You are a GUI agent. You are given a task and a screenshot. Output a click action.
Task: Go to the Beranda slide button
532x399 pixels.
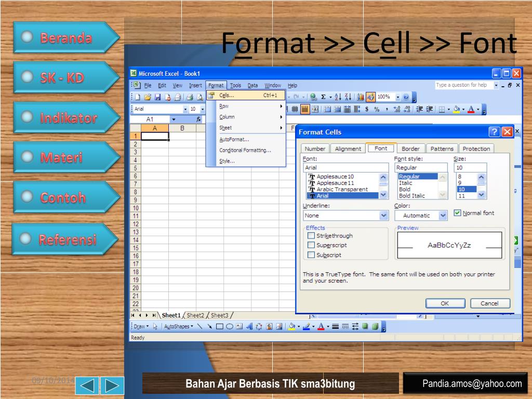coord(66,37)
